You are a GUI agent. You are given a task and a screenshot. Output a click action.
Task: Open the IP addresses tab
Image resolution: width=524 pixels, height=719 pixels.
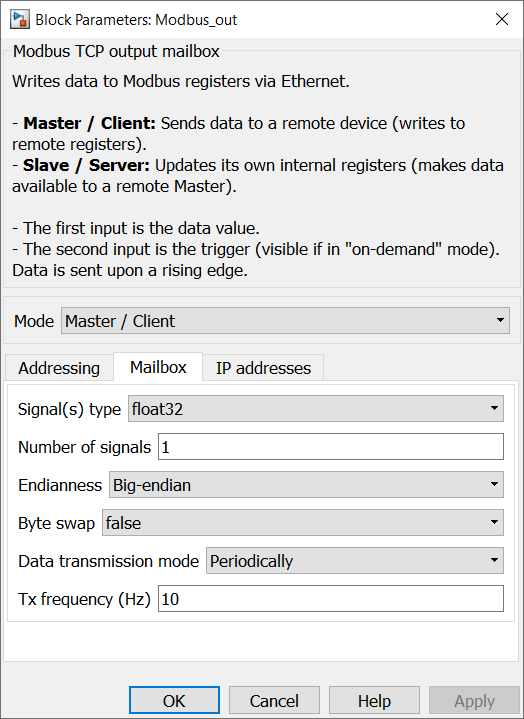(263, 368)
